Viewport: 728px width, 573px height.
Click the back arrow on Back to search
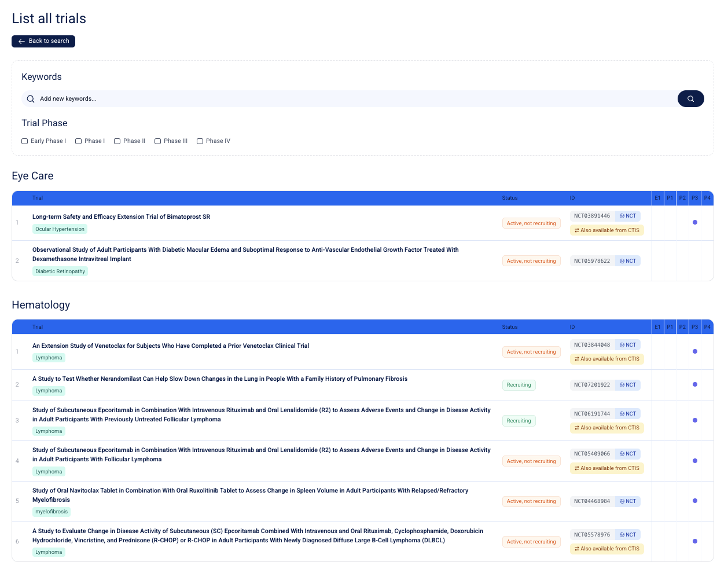[21, 41]
